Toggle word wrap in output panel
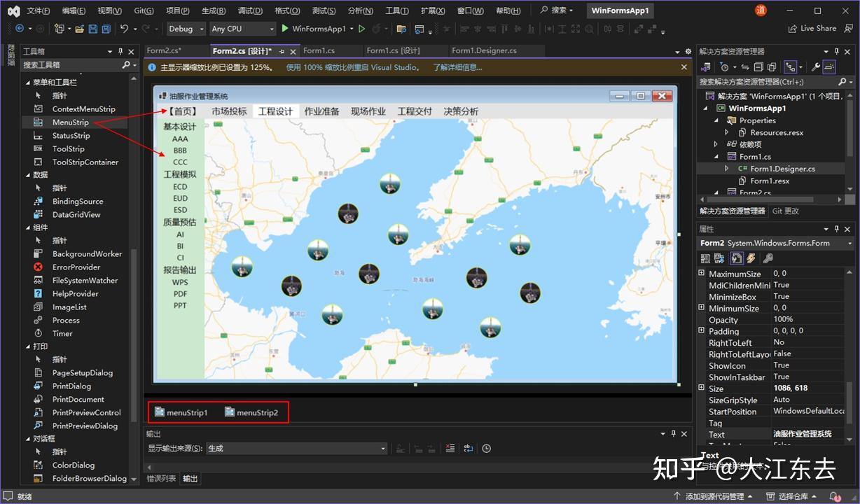This screenshot has height=504, width=860. pos(468,449)
